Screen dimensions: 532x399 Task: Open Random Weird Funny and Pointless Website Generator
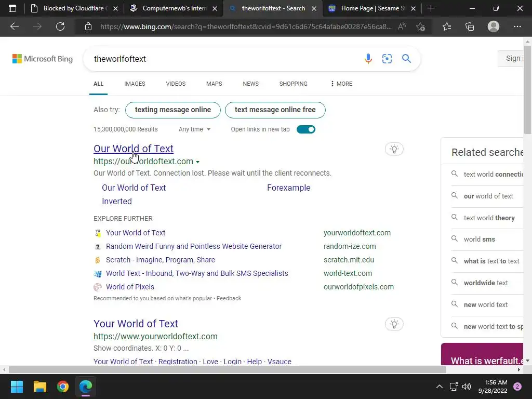[194, 246]
